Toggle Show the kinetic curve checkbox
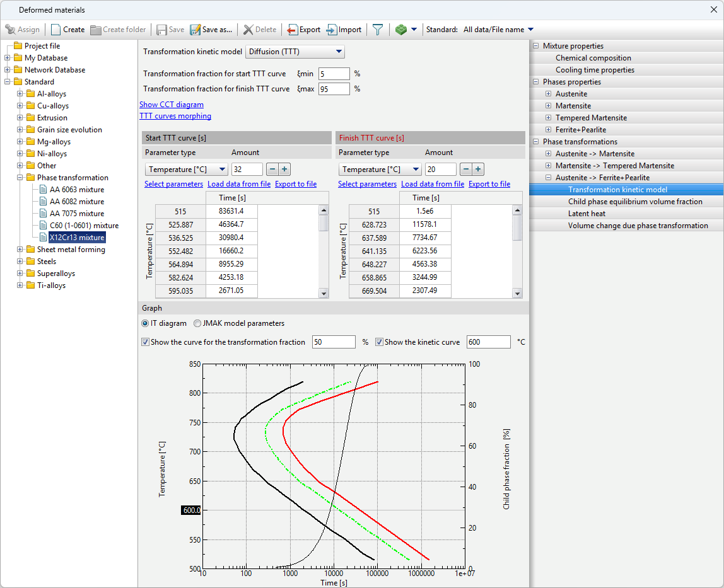The width and height of the screenshot is (724, 588). 379,342
